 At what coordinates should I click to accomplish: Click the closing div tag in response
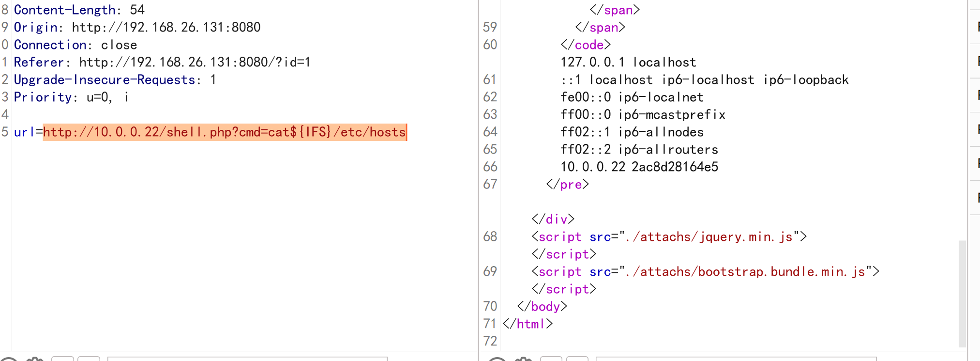[x=553, y=219]
